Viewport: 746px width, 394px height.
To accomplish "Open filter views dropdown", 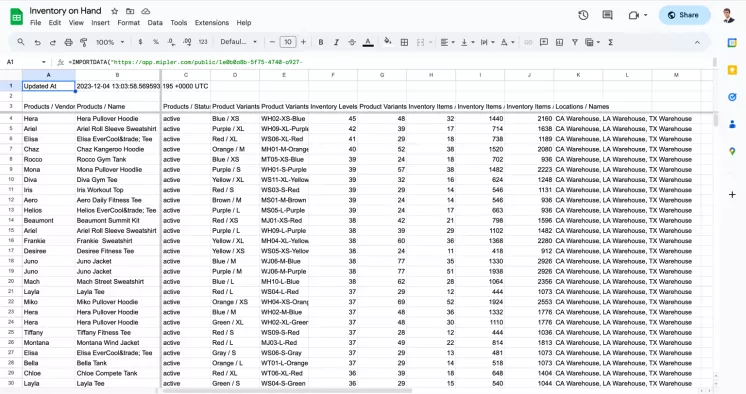I will click(592, 42).
